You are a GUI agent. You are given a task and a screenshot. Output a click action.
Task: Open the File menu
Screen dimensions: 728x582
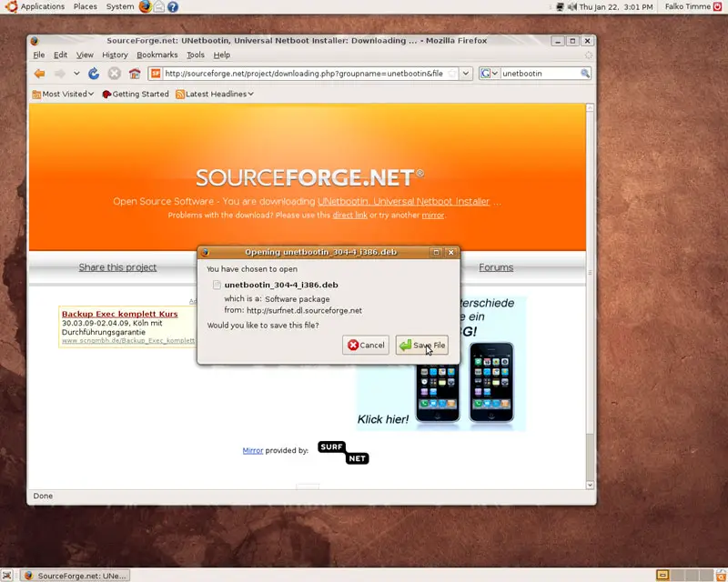pos(39,55)
